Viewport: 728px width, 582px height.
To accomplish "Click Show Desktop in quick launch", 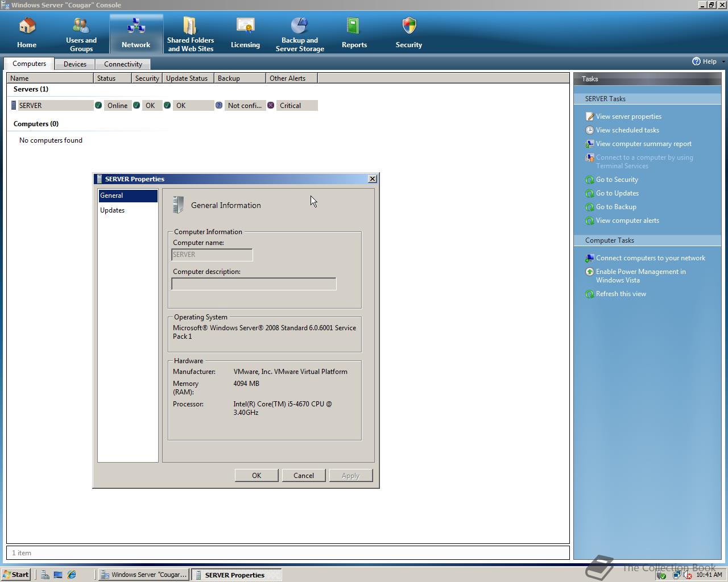I will coord(58,575).
